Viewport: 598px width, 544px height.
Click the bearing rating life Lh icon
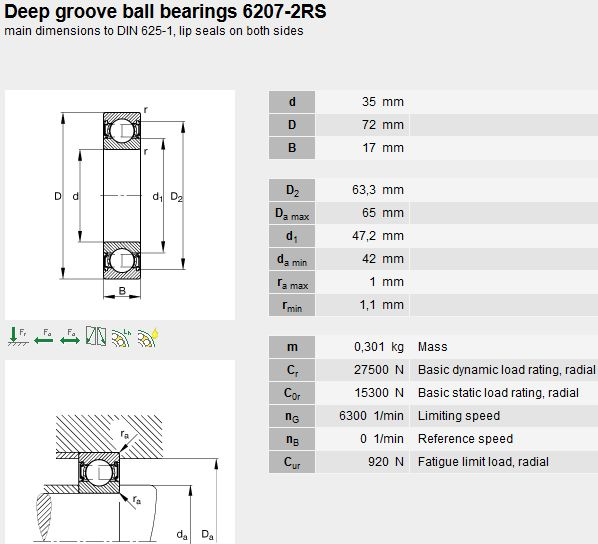[121, 338]
